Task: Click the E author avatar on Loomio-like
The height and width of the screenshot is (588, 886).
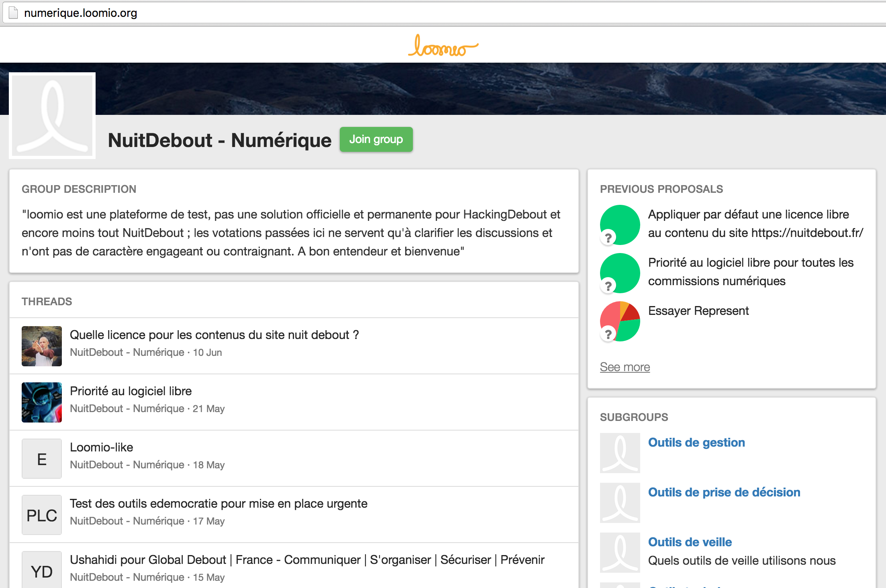Action: pyautogui.click(x=42, y=459)
